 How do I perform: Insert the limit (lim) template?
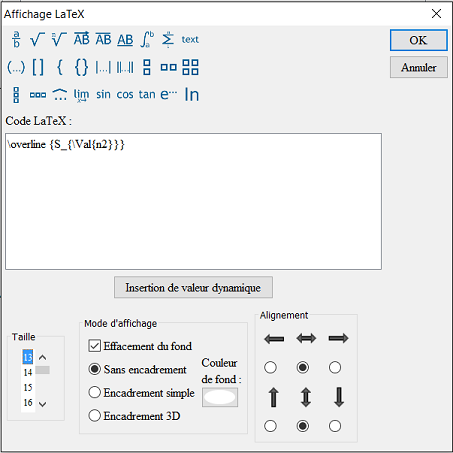click(81, 95)
